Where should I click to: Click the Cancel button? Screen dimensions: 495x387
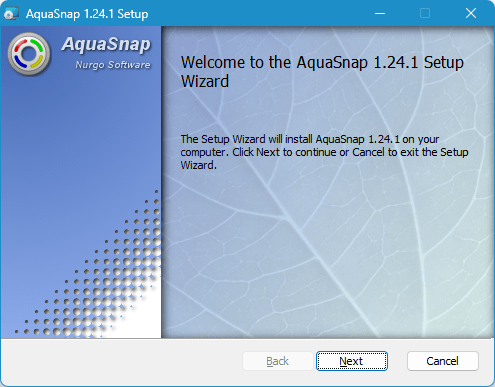click(x=443, y=361)
